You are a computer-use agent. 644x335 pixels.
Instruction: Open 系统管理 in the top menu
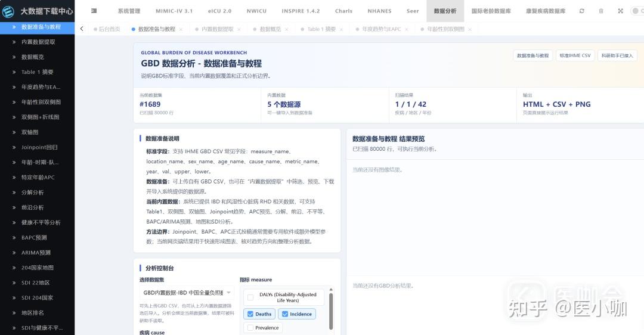(x=129, y=11)
